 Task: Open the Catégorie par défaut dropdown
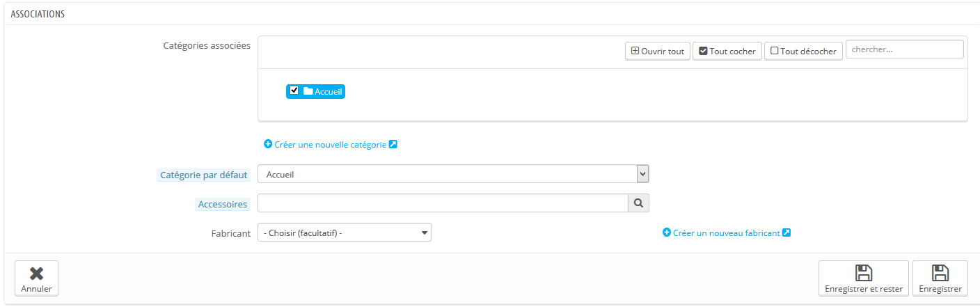[x=453, y=174]
